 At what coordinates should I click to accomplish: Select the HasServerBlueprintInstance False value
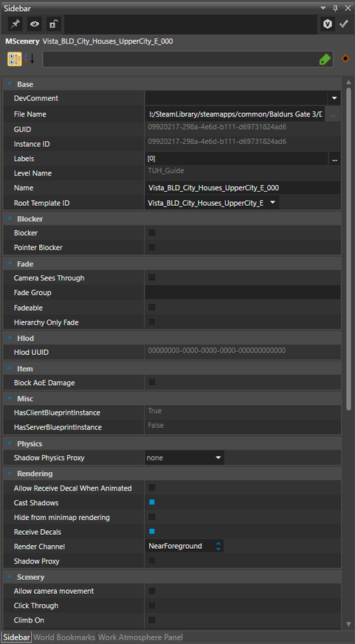(156, 425)
